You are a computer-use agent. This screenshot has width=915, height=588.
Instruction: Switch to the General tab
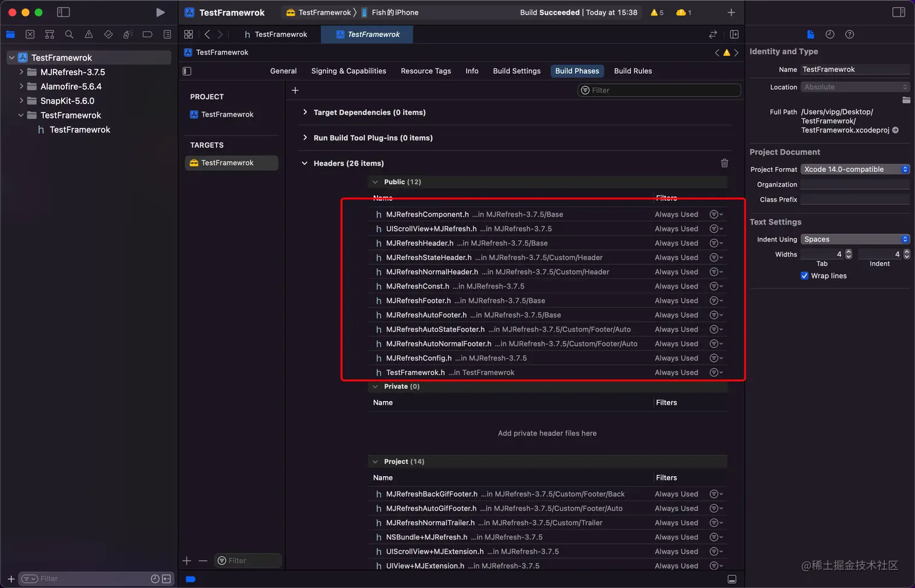click(283, 71)
